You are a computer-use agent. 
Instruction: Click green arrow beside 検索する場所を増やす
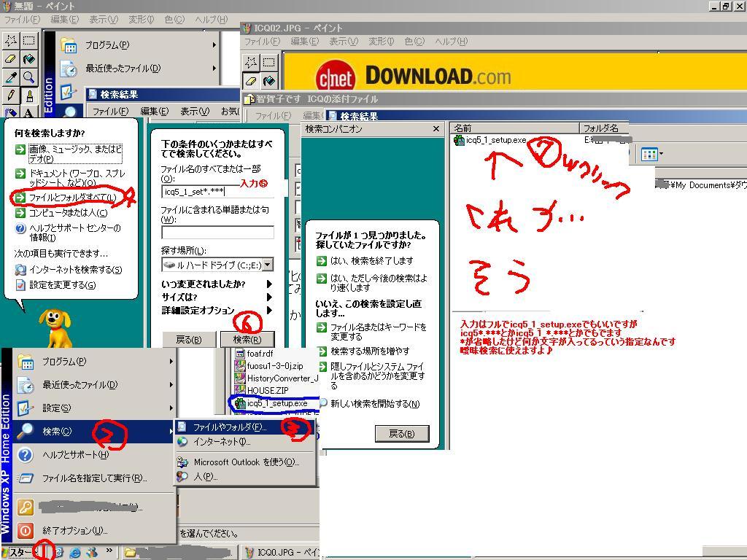(322, 351)
